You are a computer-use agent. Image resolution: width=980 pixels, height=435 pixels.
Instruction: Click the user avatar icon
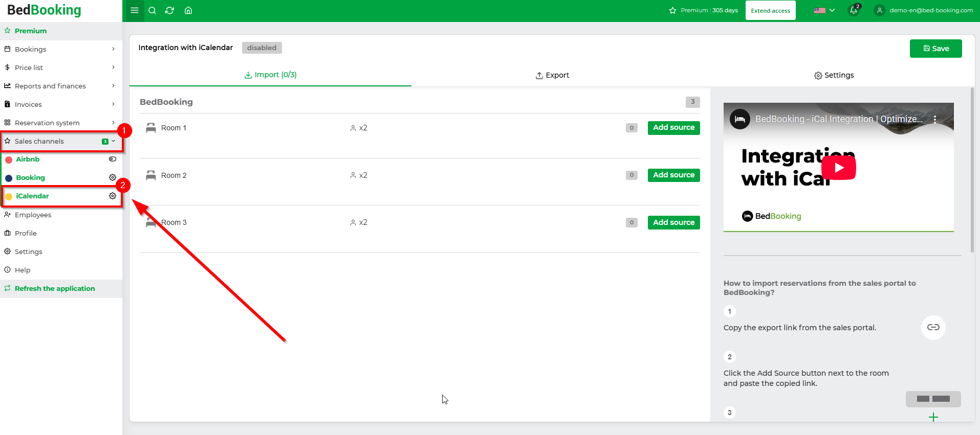coord(880,10)
